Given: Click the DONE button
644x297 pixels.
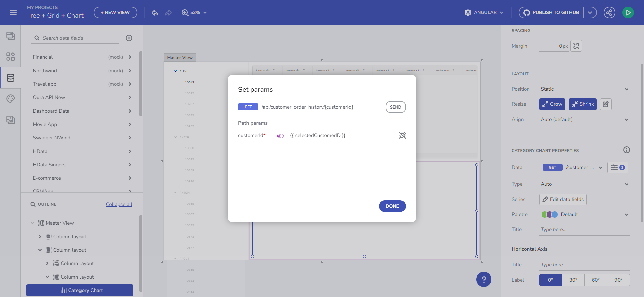Looking at the screenshot, I should [x=392, y=206].
